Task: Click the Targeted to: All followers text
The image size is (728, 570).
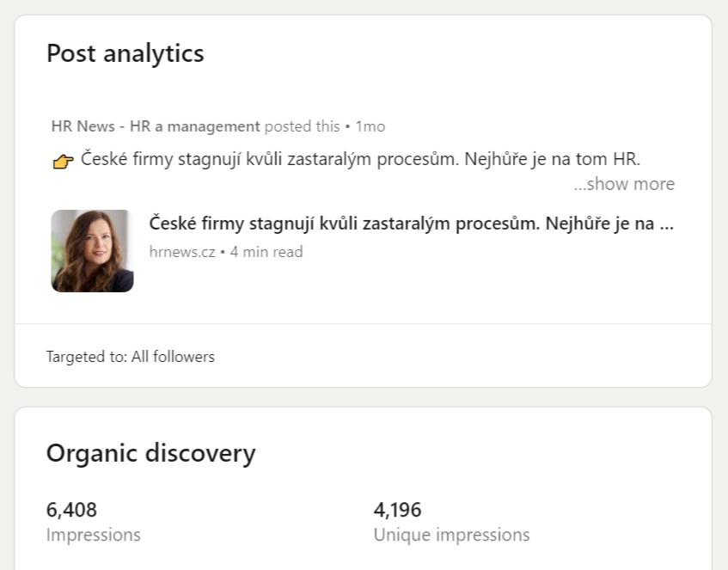Action: tap(131, 357)
